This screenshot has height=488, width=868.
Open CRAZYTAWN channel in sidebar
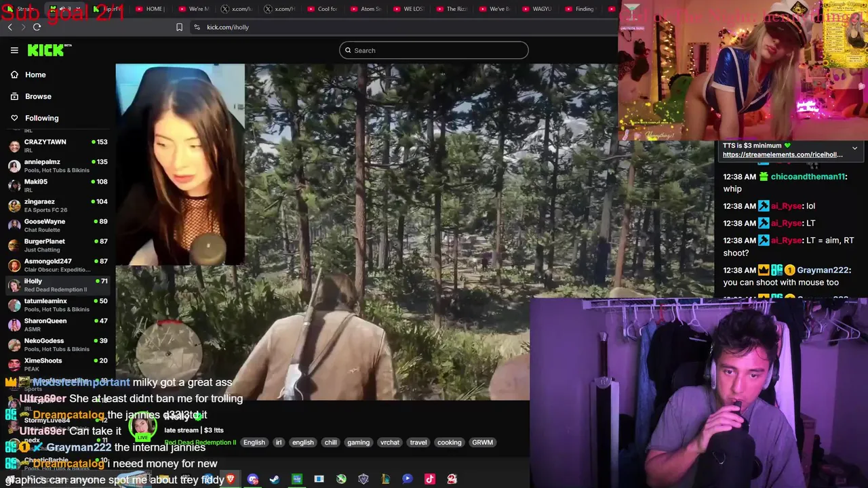pos(58,146)
